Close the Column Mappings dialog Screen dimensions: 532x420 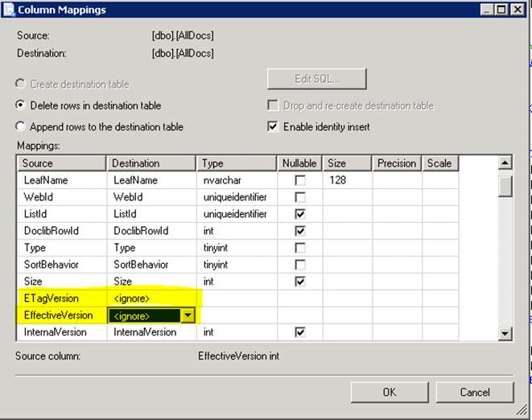[518, 10]
